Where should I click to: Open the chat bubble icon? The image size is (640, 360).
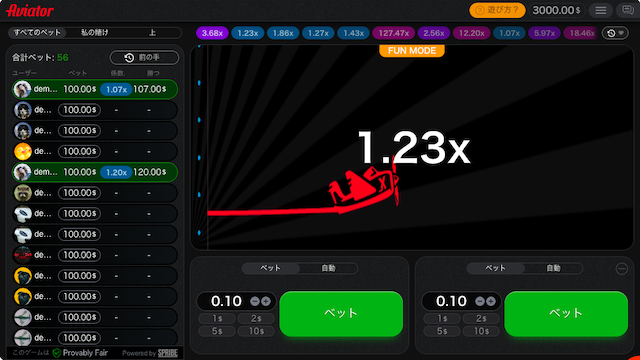[627, 10]
